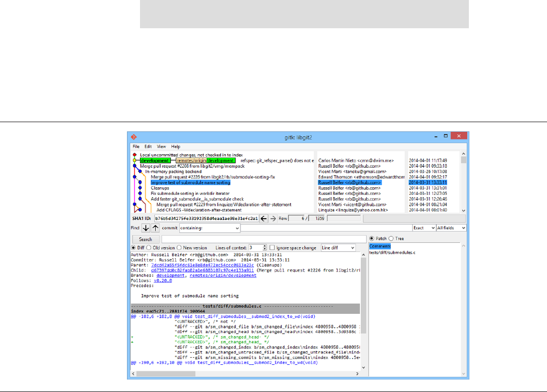Click author Edward Thomson entry
547x392 pixels.
[x=361, y=177]
